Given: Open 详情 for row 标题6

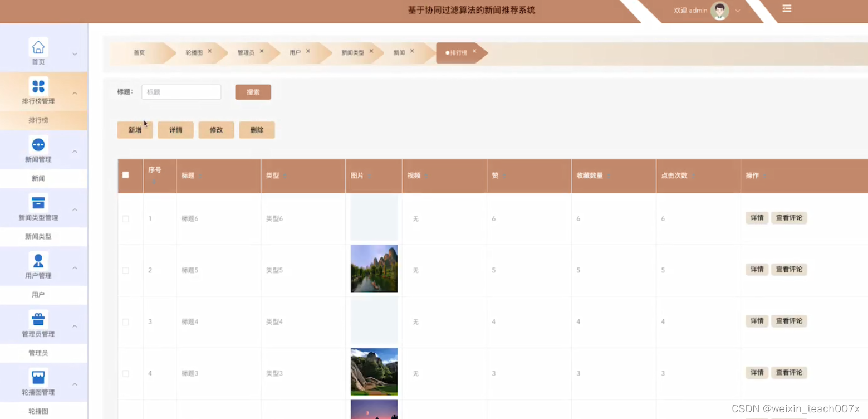Looking at the screenshot, I should [x=757, y=218].
